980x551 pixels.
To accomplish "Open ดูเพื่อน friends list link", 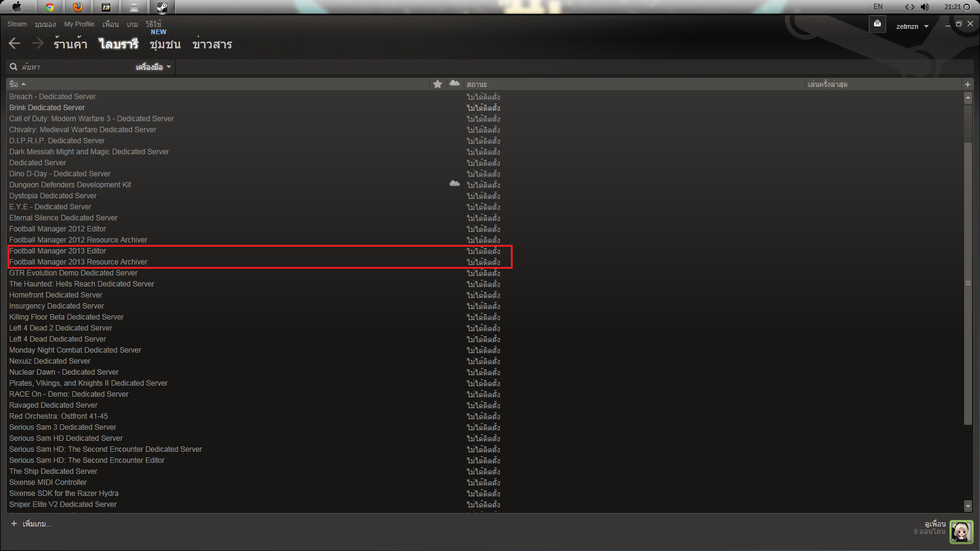I will click(935, 524).
